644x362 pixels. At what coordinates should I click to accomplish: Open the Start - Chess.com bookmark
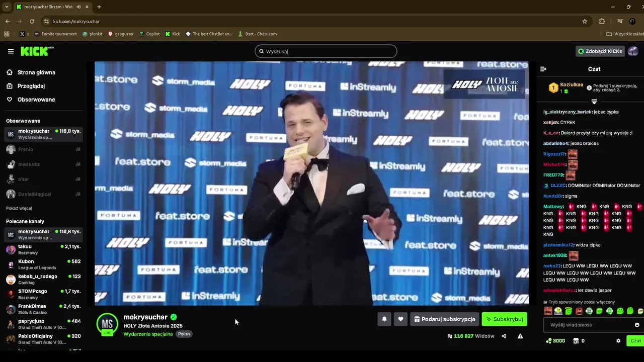click(x=257, y=34)
